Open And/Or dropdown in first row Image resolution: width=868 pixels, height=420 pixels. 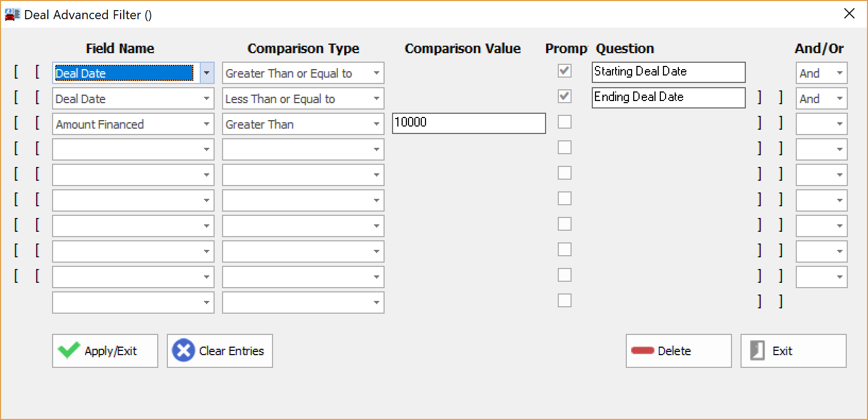tap(839, 73)
